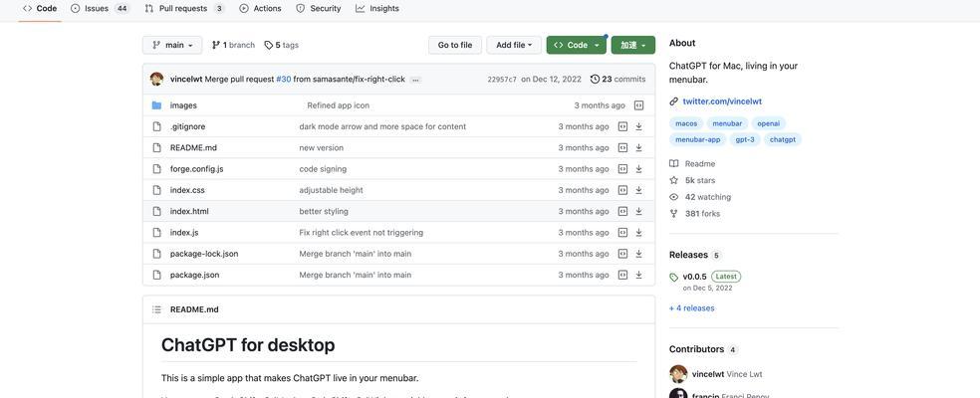Select the chatgpt topic tag
980x398 pixels.
(783, 140)
